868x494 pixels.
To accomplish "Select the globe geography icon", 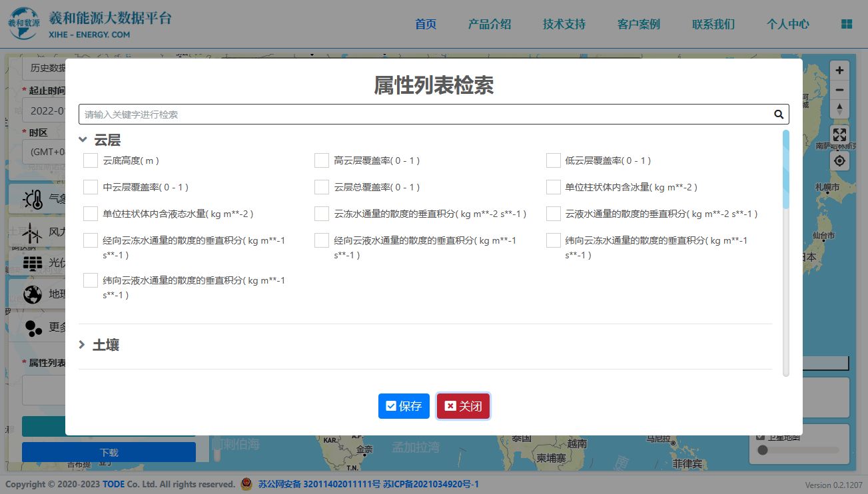I will [x=33, y=294].
